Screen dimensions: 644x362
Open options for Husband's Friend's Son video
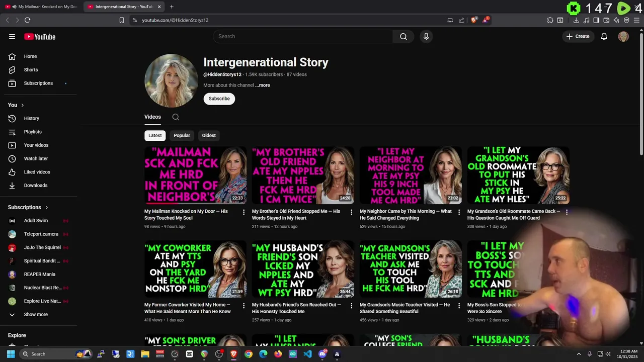351,306
